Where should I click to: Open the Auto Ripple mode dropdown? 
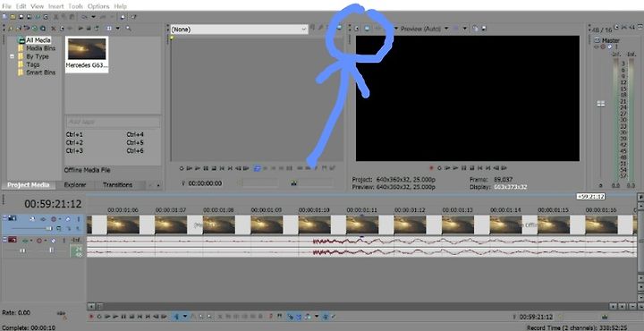317,316
